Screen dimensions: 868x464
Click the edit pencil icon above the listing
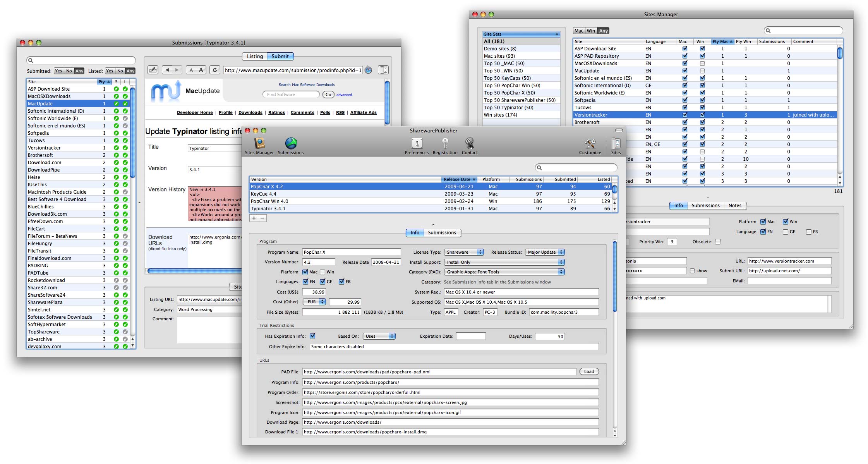tap(153, 70)
